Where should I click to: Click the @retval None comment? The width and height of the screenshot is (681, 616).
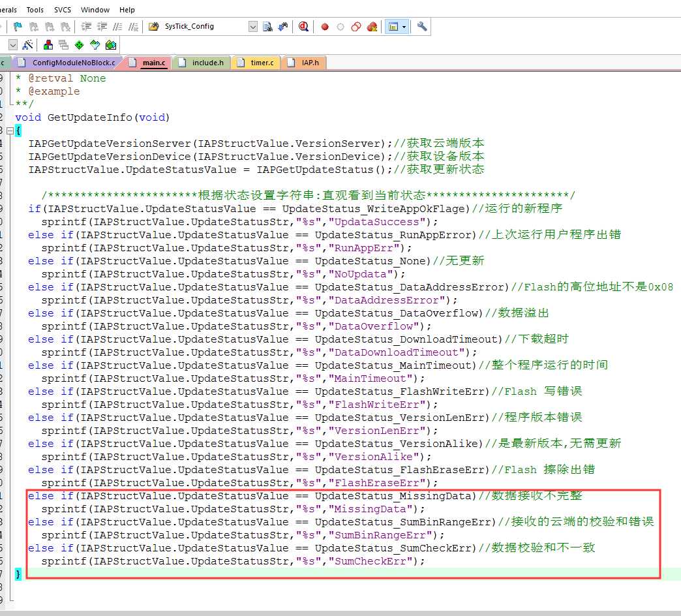(x=67, y=78)
